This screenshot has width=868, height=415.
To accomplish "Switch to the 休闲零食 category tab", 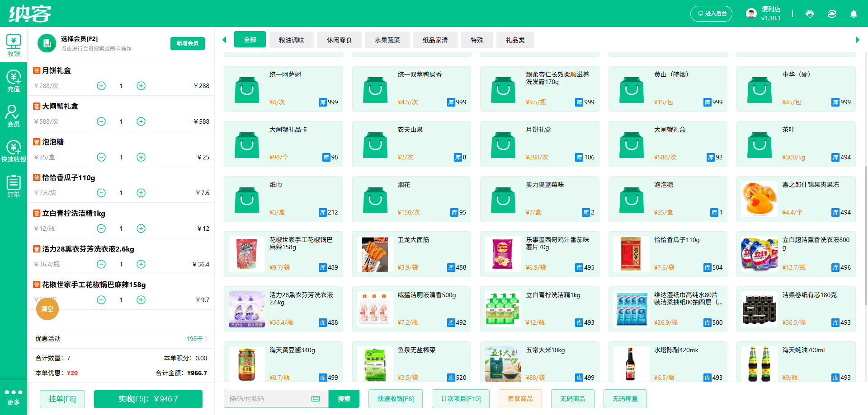I will coord(340,40).
